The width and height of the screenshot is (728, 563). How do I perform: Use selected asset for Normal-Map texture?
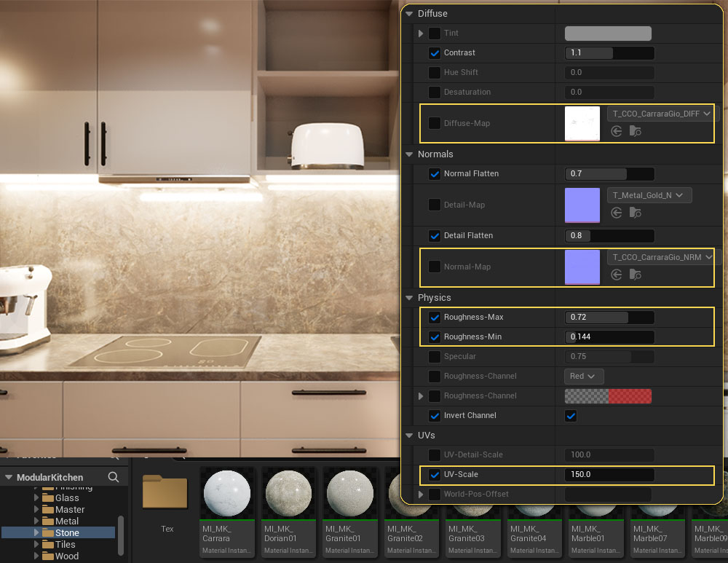[x=617, y=275]
